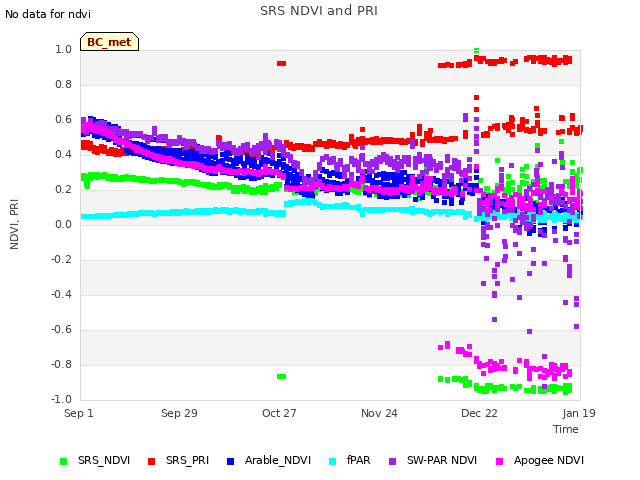Click the -0.6 y-axis tick label
Screen dimensions: 640x480
(61, 329)
